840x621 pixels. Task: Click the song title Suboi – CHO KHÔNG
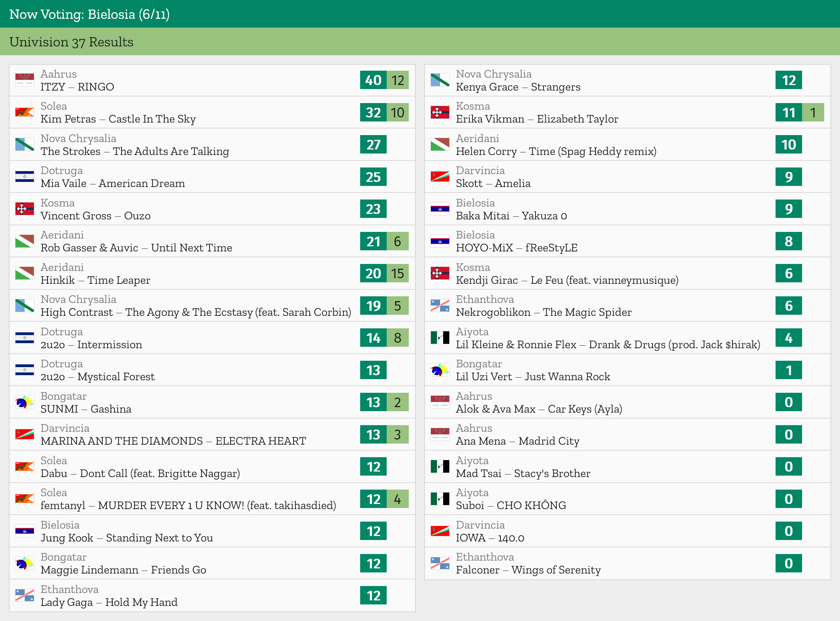pos(511,505)
